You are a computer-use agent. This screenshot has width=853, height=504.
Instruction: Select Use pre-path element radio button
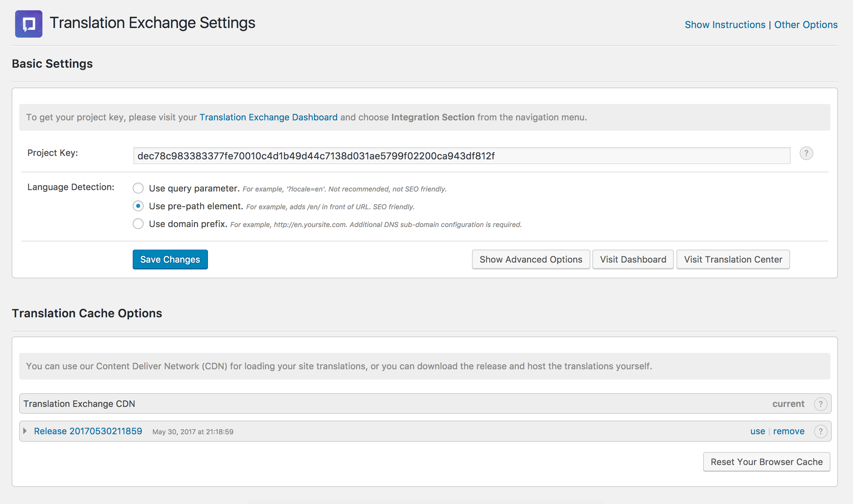138,206
